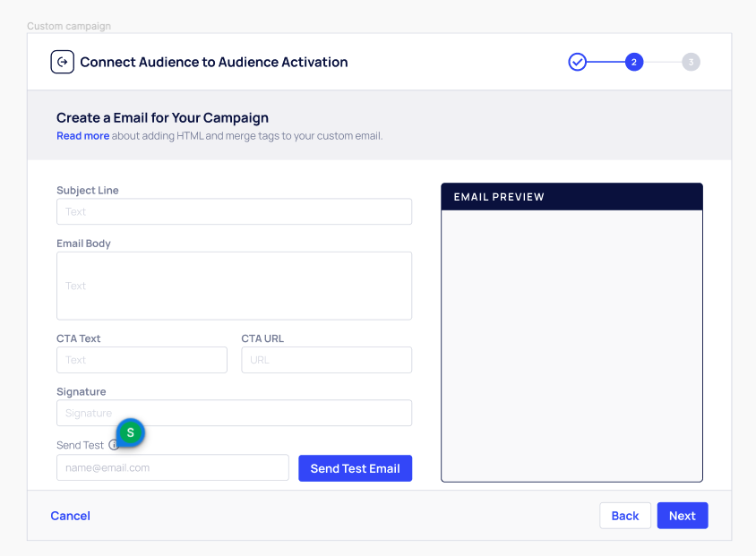Focus the Subject Line text field
Viewport: 756px width, 556px height.
point(234,212)
